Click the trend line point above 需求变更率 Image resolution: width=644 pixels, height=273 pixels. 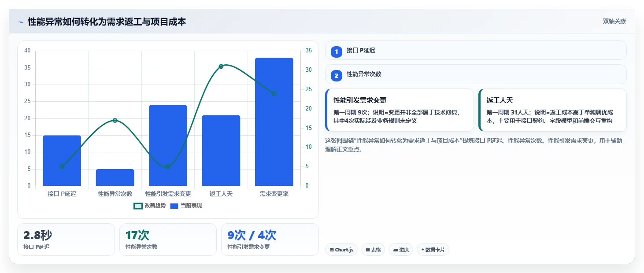[x=274, y=93]
